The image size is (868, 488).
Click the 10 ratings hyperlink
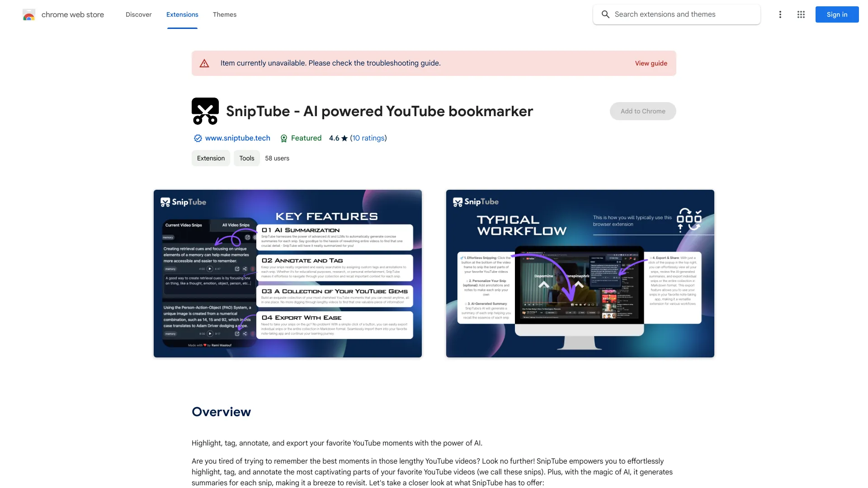[x=367, y=138]
